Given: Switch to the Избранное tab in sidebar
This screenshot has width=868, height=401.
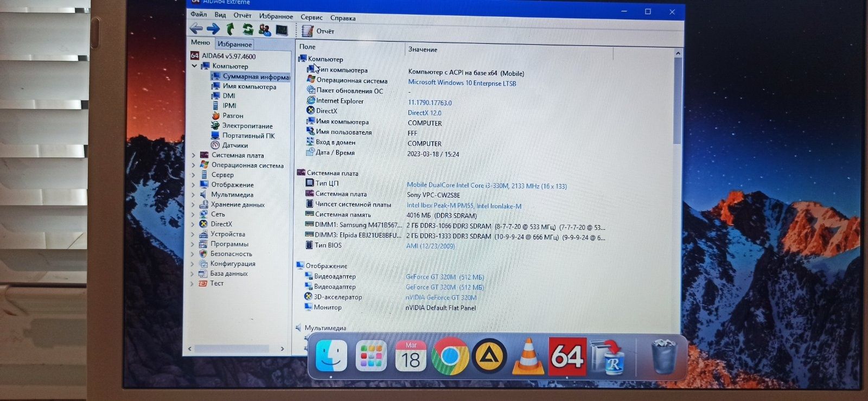Looking at the screenshot, I should (x=234, y=44).
